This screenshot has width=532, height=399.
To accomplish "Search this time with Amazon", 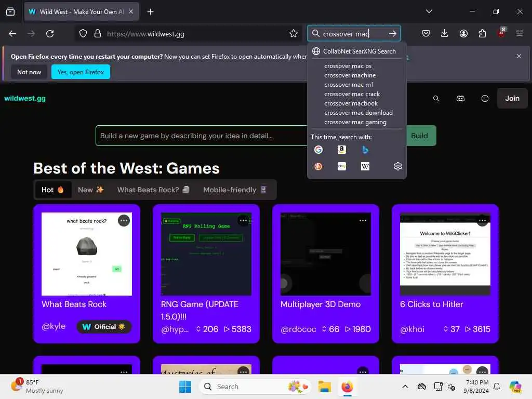I will pos(342,150).
